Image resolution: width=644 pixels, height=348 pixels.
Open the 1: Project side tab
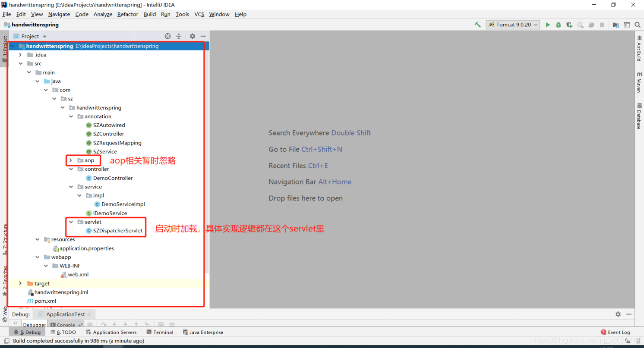click(5, 49)
